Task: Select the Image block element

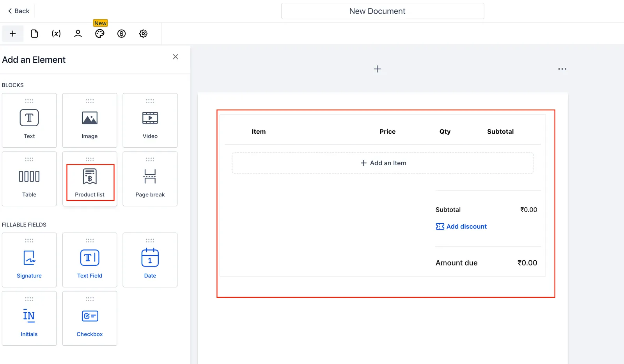Action: click(90, 120)
